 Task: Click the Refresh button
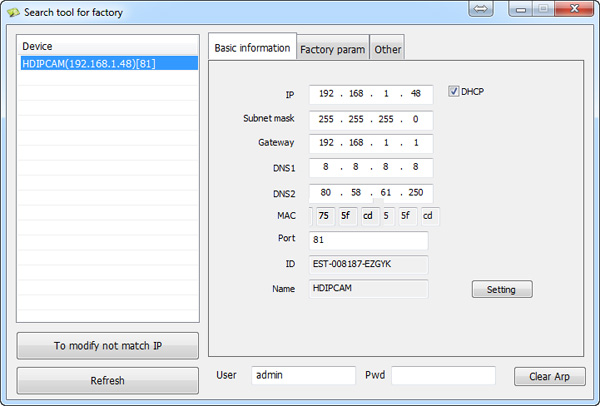coord(107,380)
